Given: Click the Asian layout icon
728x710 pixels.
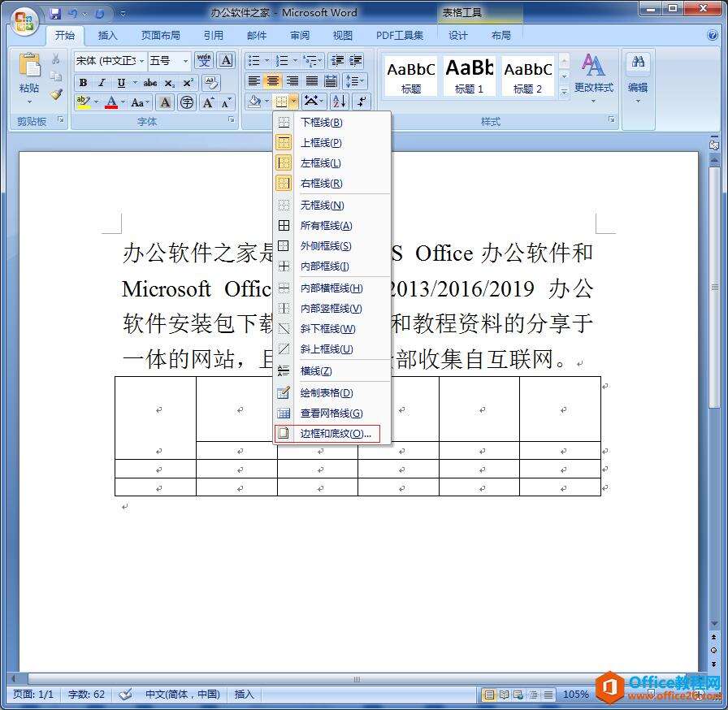Looking at the screenshot, I should pyautogui.click(x=314, y=102).
